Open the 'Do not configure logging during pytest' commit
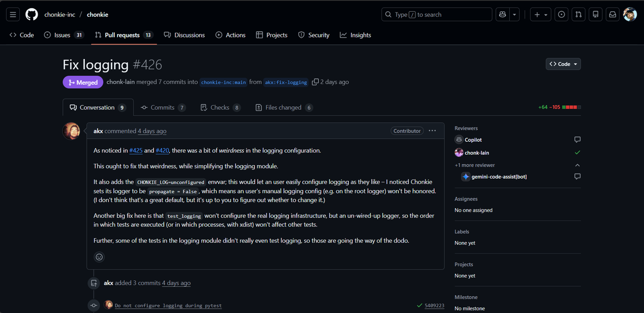Image resolution: width=644 pixels, height=313 pixels. pyautogui.click(x=169, y=305)
